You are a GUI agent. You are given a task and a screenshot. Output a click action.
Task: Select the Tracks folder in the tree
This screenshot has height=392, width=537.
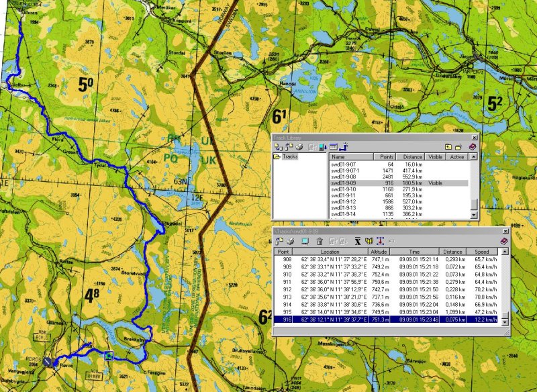point(290,156)
